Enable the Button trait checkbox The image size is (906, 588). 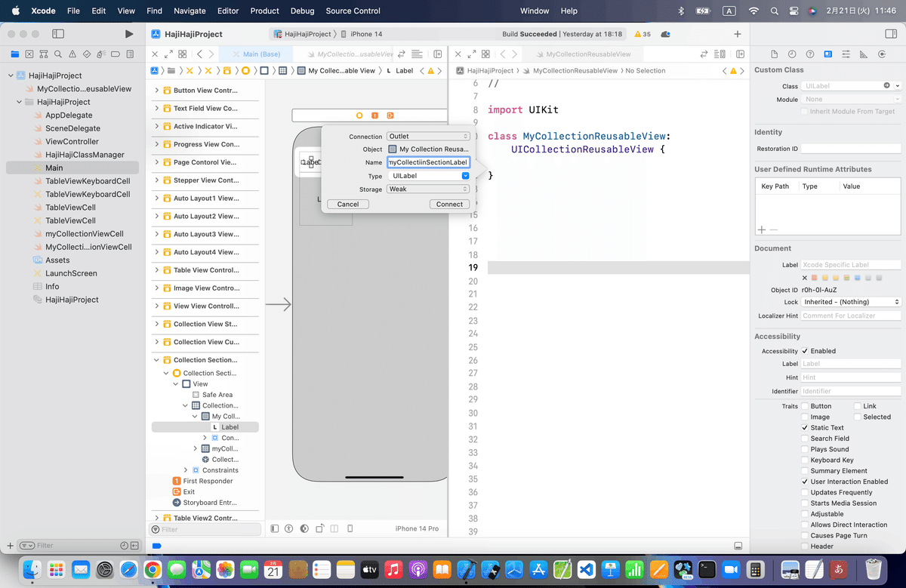click(x=805, y=406)
